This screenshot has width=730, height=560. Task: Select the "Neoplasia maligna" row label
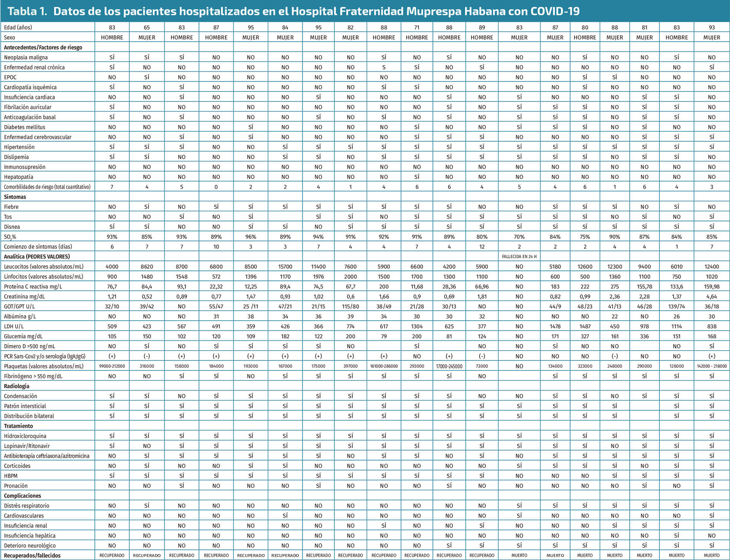26,57
